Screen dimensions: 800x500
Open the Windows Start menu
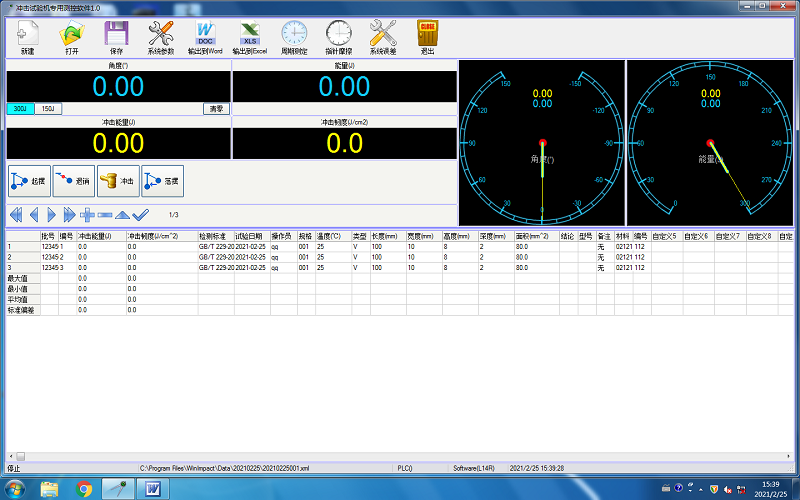(14, 489)
